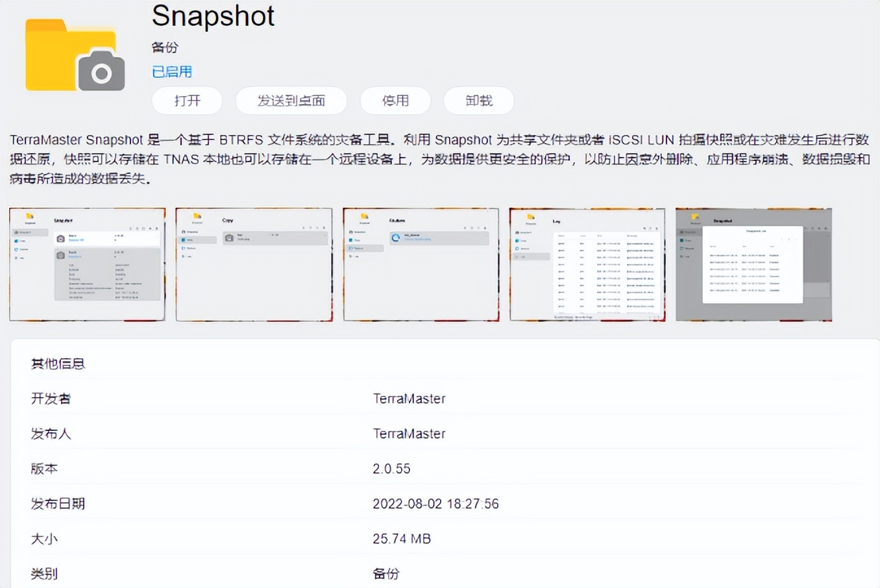View the Restore feature screenshot thumbnail
Screen dimensions: 880x588
coord(421,263)
